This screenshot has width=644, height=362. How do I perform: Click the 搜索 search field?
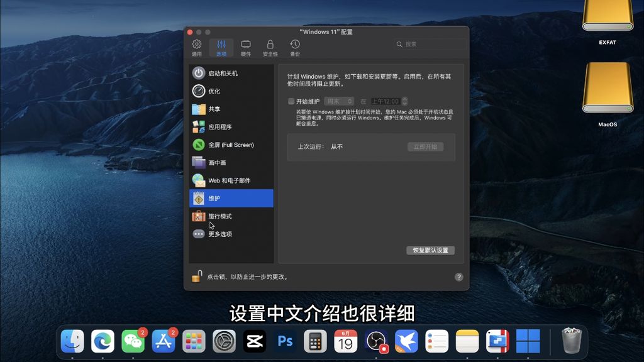coord(430,44)
